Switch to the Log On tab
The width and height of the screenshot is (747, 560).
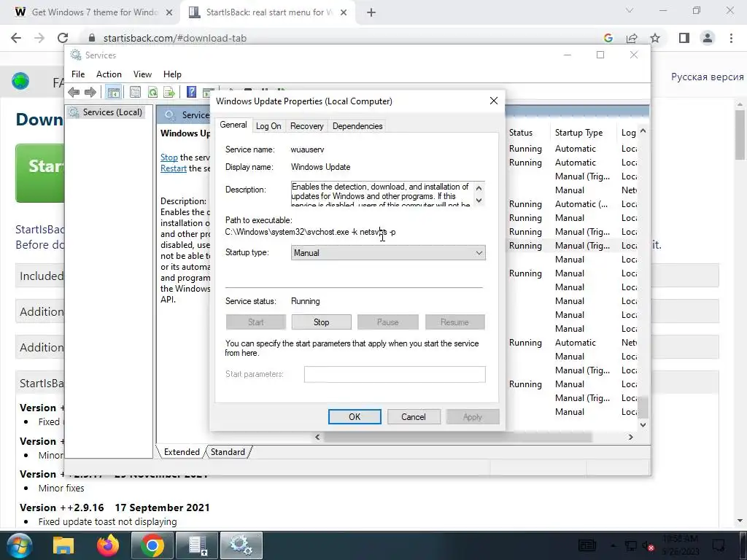pyautogui.click(x=268, y=126)
